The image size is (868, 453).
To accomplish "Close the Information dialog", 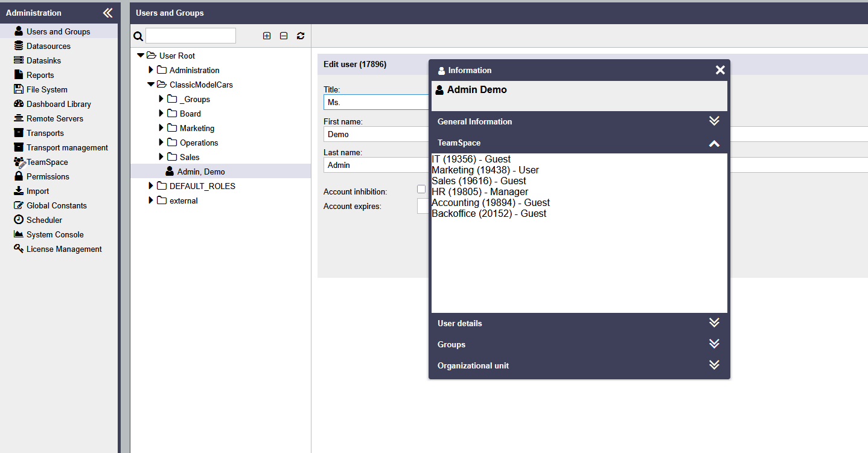I will (x=720, y=70).
